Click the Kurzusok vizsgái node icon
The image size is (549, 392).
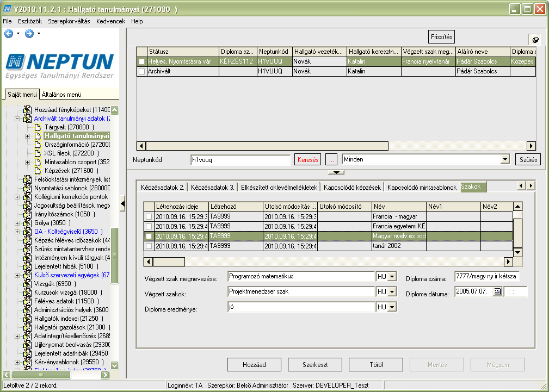pyautogui.click(x=27, y=293)
